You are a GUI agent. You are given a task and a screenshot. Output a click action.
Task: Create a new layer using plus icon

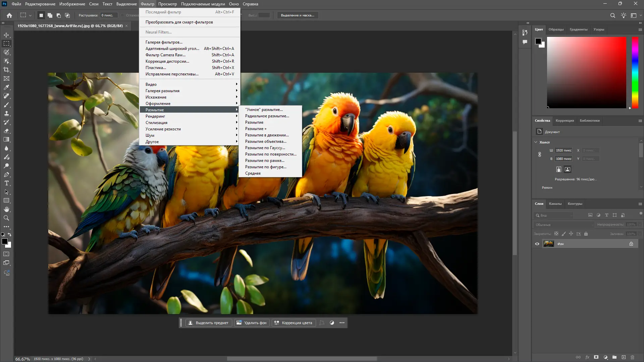point(624,357)
